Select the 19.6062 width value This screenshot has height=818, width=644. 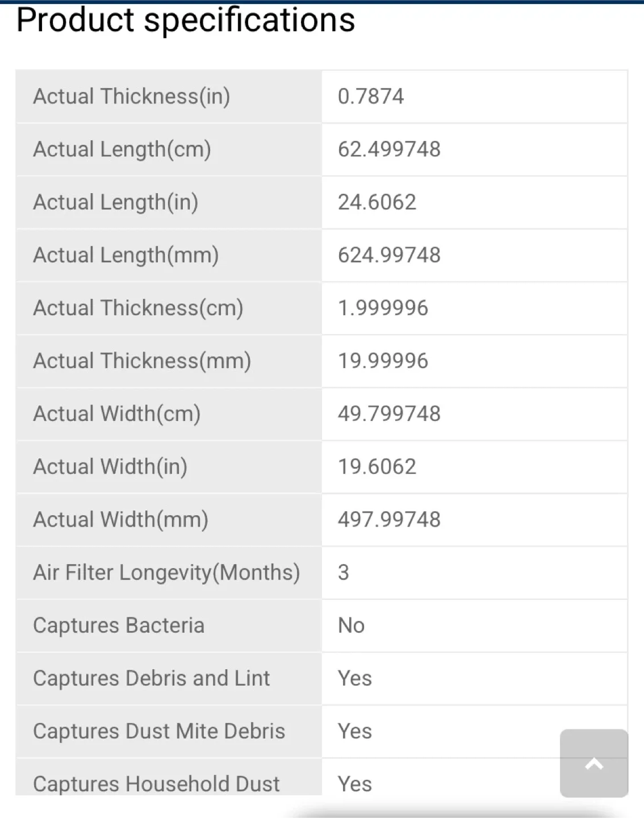(377, 466)
